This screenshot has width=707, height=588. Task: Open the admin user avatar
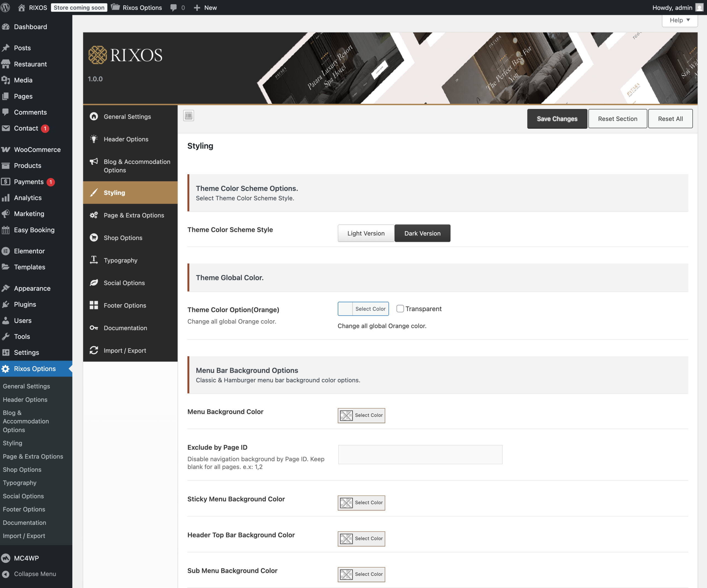coord(699,8)
